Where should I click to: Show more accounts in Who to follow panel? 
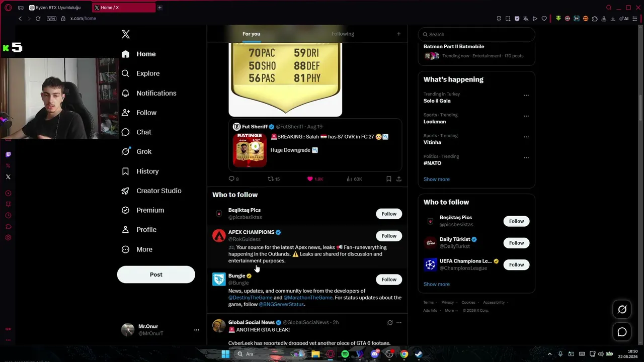437,285
